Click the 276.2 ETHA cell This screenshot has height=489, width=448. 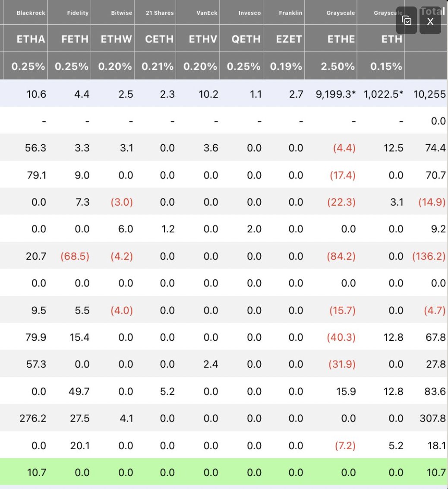pos(33,418)
